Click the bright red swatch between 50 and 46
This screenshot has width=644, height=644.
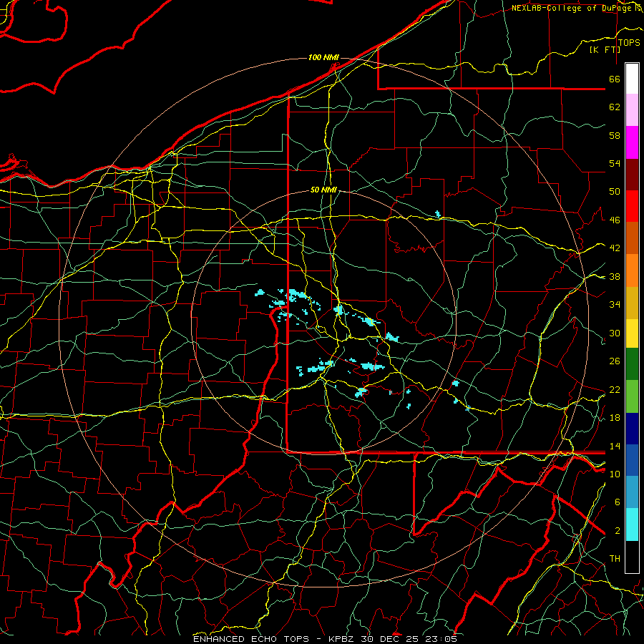click(632, 206)
